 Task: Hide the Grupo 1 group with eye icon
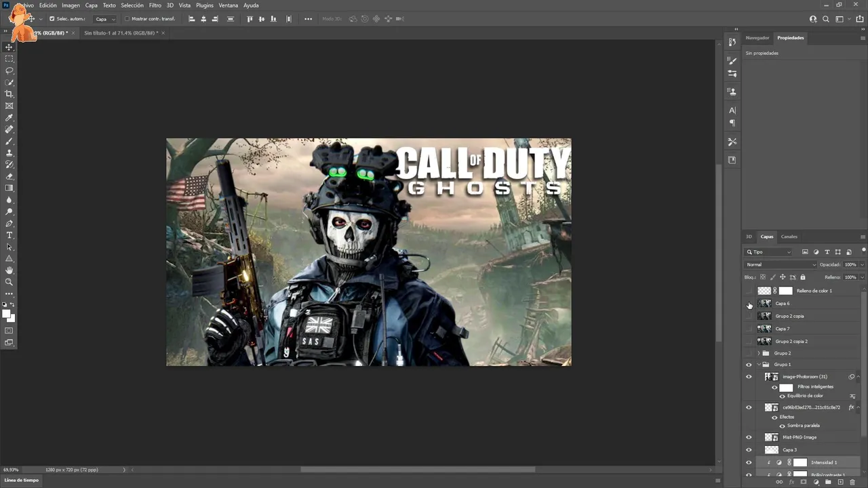(749, 365)
